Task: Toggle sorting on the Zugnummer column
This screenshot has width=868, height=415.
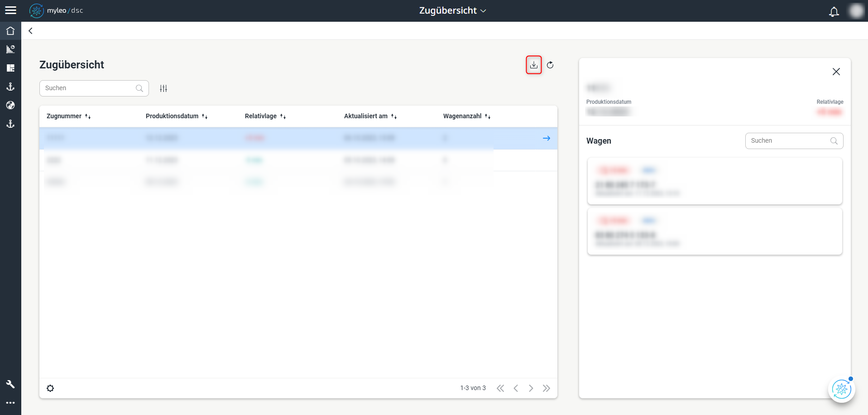Action: click(x=88, y=116)
